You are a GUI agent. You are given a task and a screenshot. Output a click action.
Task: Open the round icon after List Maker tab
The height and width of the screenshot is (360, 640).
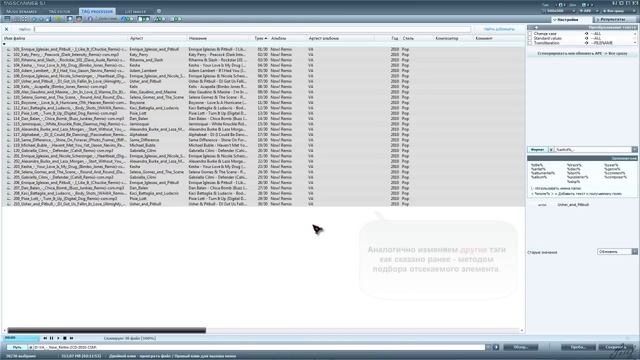click(159, 11)
